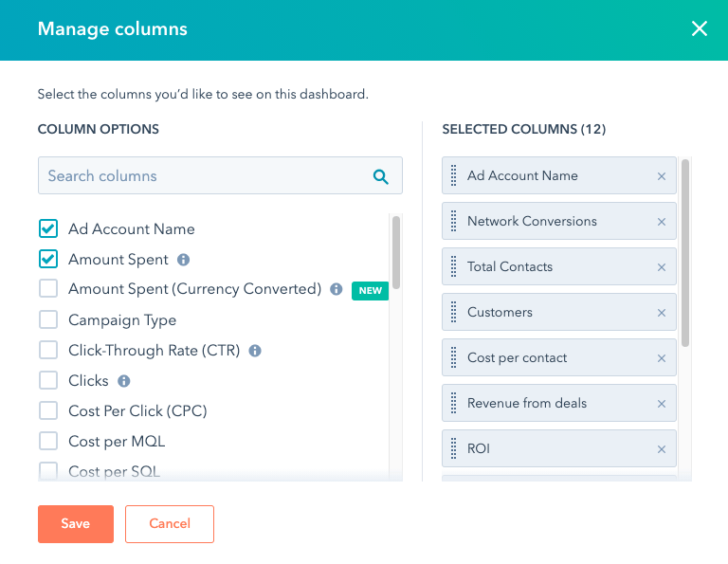Uncheck the Amount Spent checkbox
Image resolution: width=728 pixels, height=564 pixels.
tap(48, 260)
